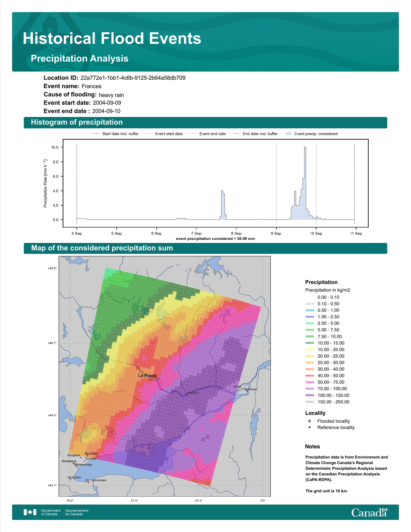Click the 50.00 - 75.00 legend swatch
Image resolution: width=411 pixels, height=532 pixels.
click(x=309, y=382)
